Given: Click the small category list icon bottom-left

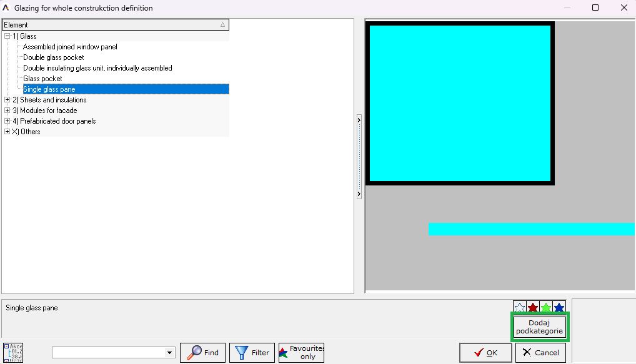Looking at the screenshot, I should (x=13, y=352).
